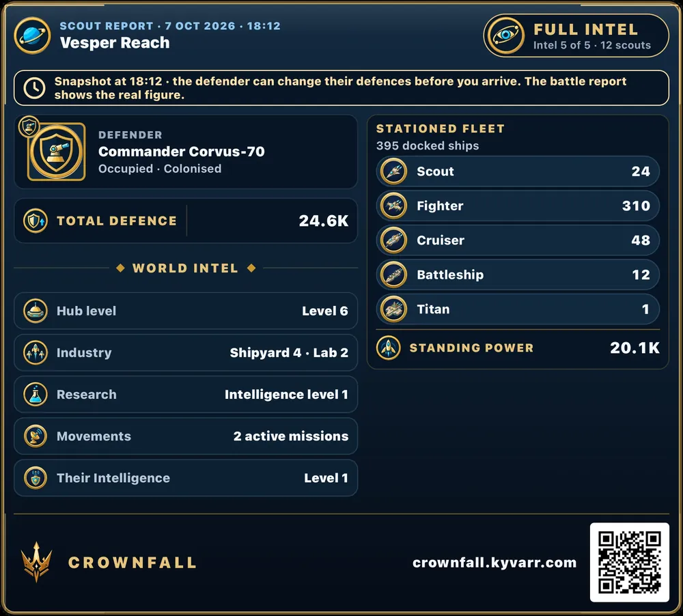Click the Scout ship icon
The width and height of the screenshot is (683, 616).
(x=394, y=171)
